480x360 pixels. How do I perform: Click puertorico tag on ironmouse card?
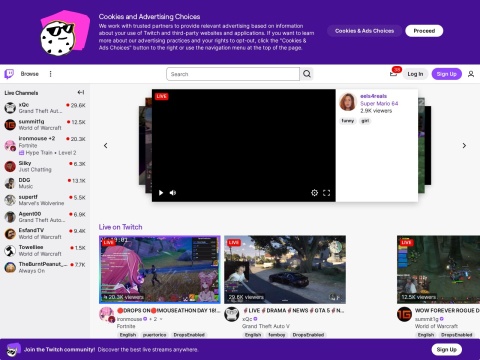point(155,335)
